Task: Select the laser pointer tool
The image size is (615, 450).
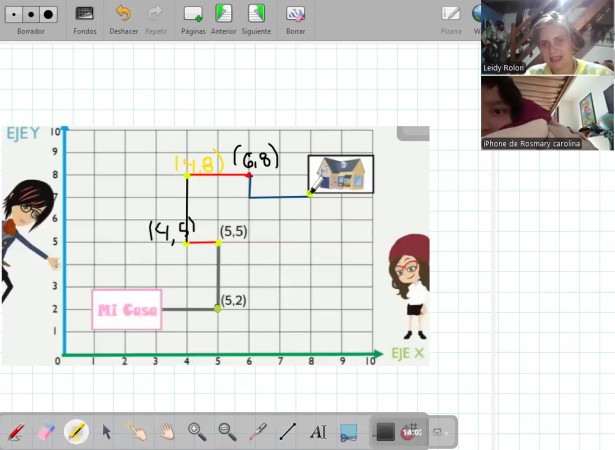Action: [x=258, y=432]
